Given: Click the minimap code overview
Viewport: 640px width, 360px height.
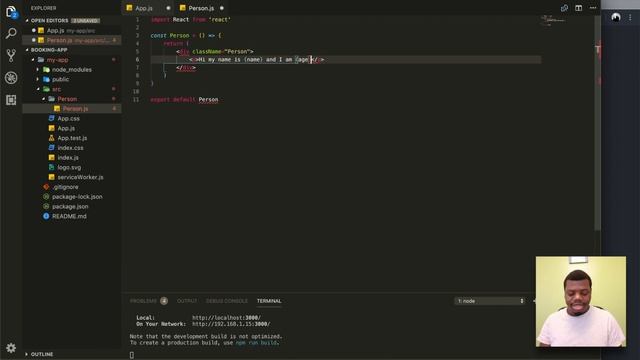Looking at the screenshot, I should [553, 20].
